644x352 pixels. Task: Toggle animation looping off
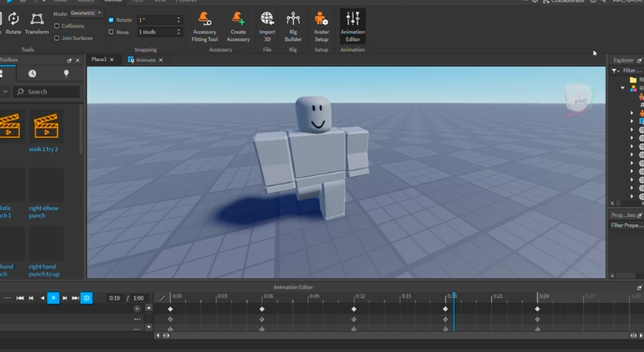(86, 298)
